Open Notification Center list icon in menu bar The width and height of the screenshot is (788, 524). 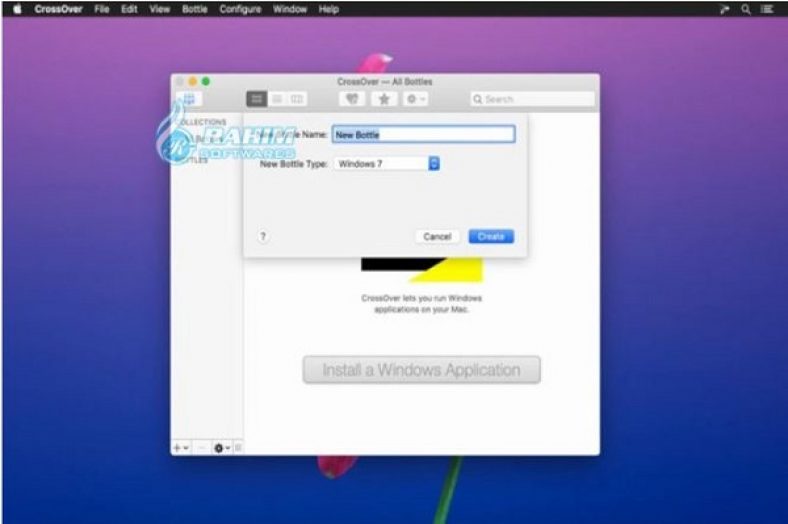767,9
